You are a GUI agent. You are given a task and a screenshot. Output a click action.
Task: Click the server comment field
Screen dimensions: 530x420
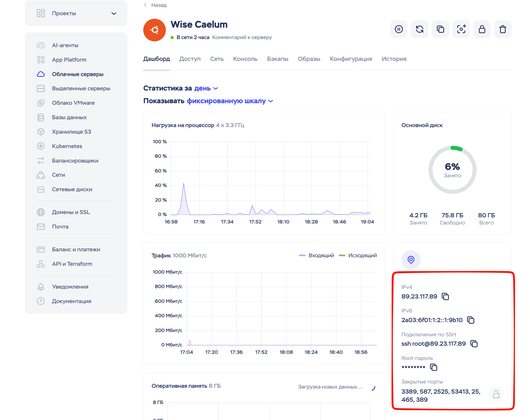pos(242,37)
